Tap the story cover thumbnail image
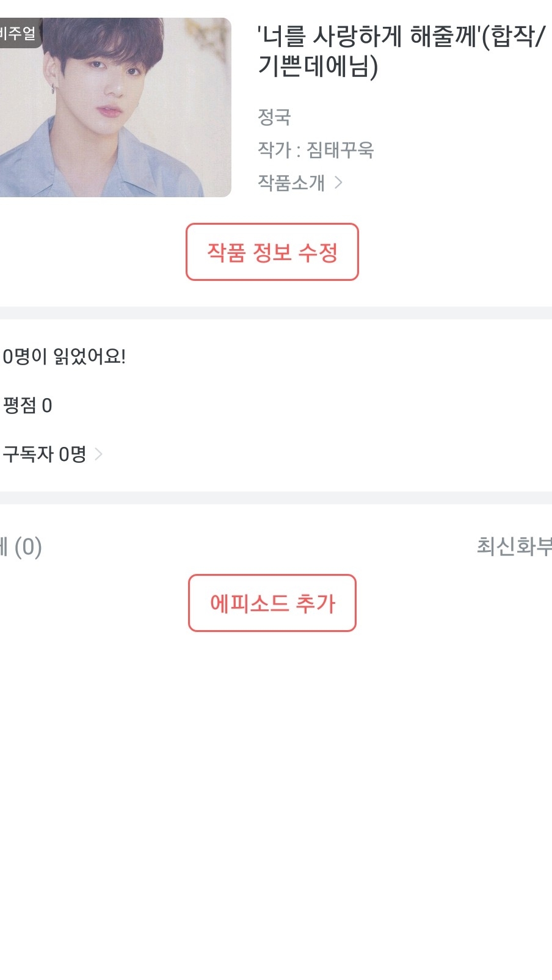The height and width of the screenshot is (980, 552). 122,116
